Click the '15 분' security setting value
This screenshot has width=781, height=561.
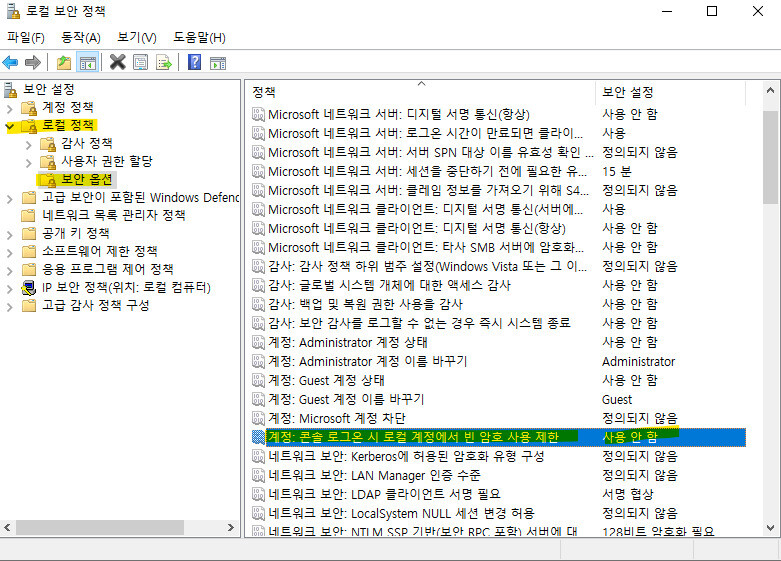point(617,172)
